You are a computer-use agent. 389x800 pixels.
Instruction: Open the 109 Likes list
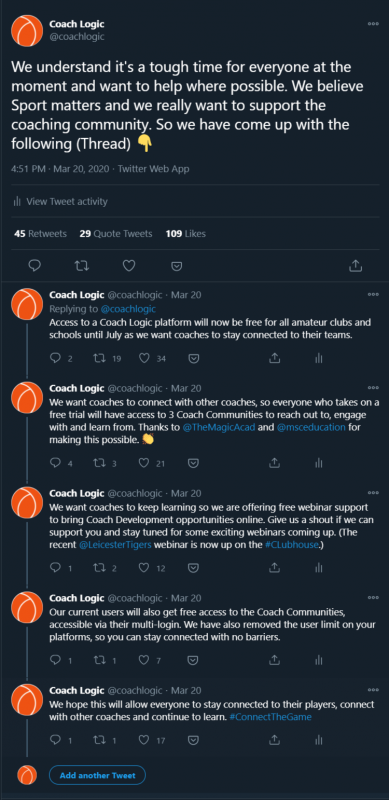click(186, 234)
